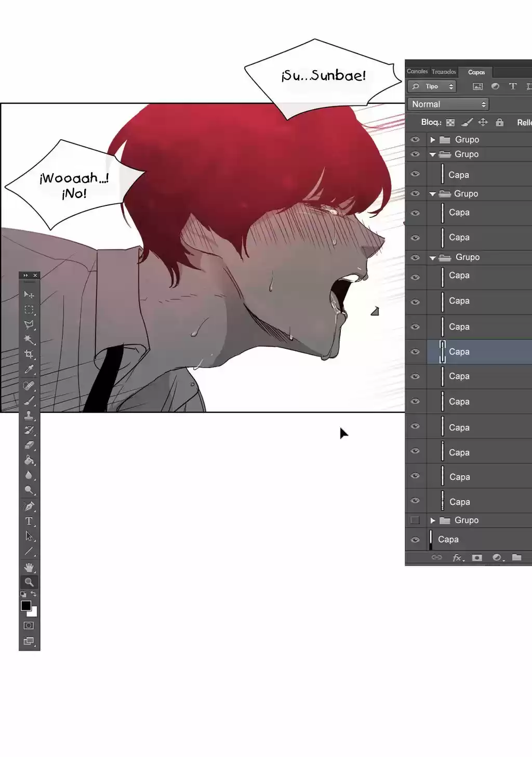Select the Crop tool
Image resolution: width=532 pixels, height=757 pixels.
coord(29,355)
